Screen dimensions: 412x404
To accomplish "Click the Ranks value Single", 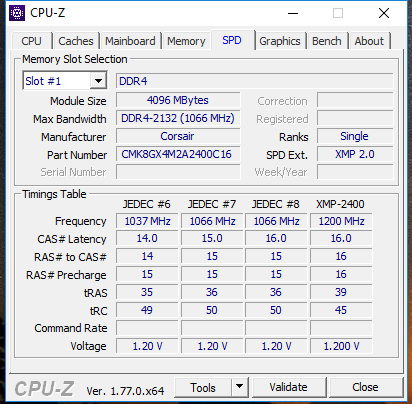I will (355, 136).
